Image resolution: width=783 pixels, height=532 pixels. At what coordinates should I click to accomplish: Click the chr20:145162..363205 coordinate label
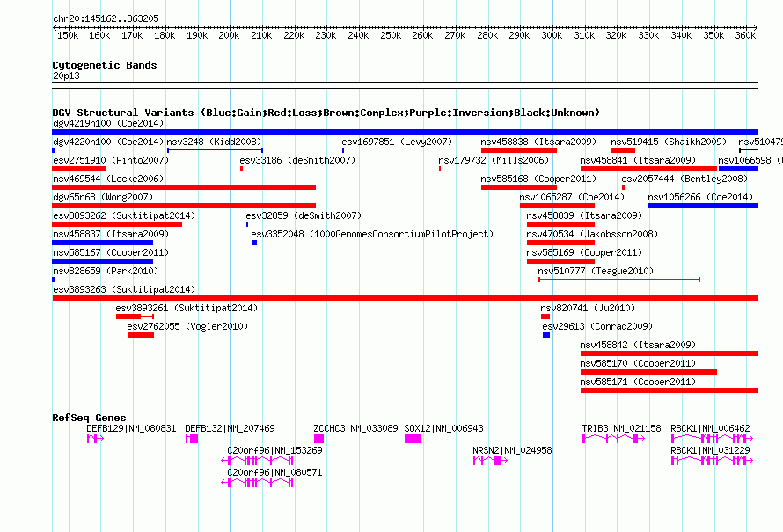click(x=106, y=18)
